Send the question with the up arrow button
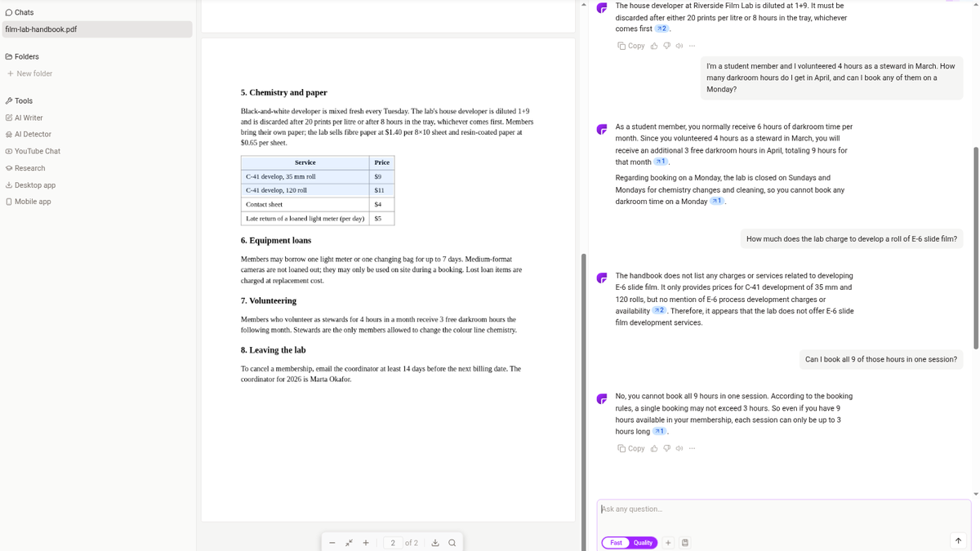980x551 pixels. (x=957, y=541)
